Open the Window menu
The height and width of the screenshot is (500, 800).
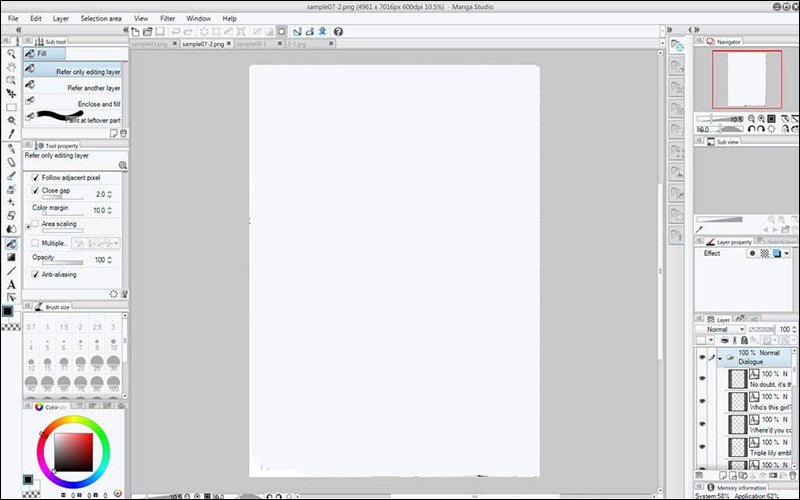tap(198, 18)
